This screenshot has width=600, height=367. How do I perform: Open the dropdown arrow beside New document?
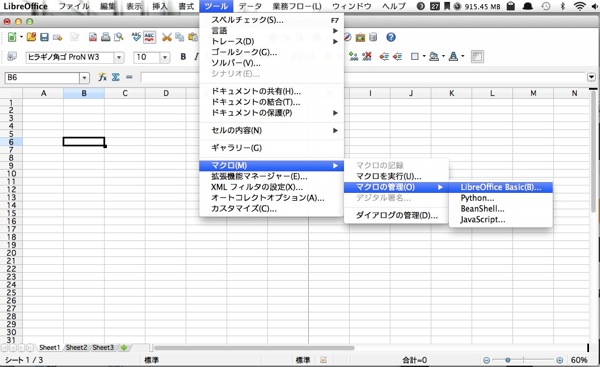pyautogui.click(x=21, y=37)
